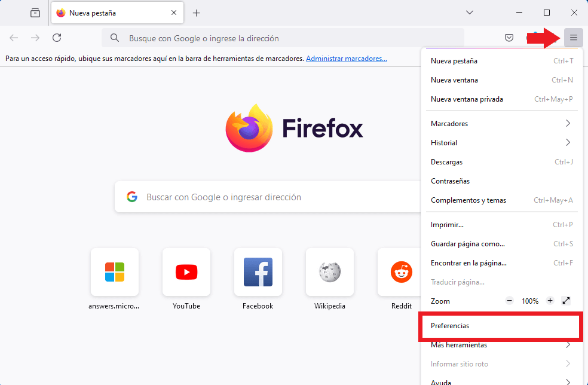This screenshot has width=588, height=385.
Task: Focus the address bar search field
Action: 283,38
